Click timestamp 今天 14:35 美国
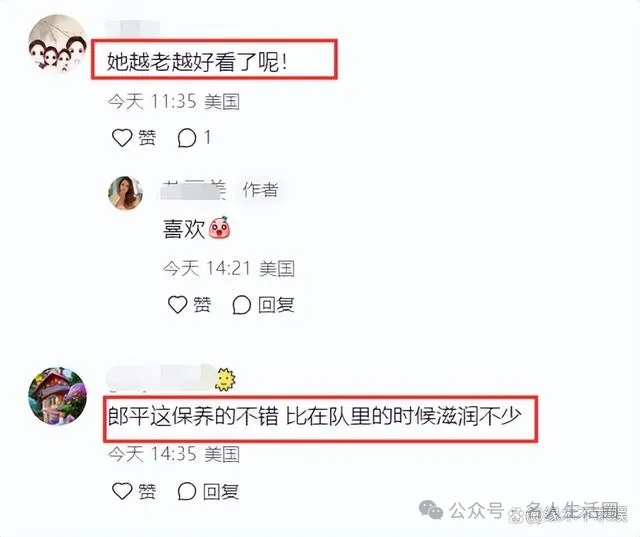 click(173, 454)
